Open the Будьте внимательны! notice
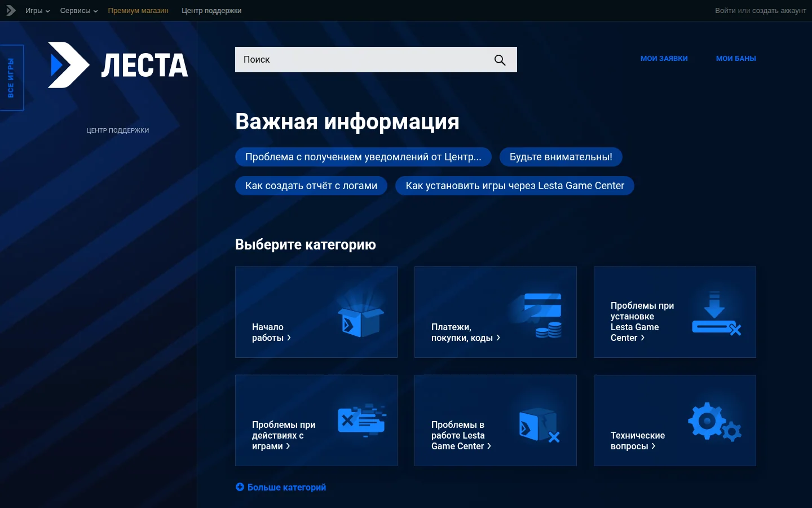812x508 pixels. 561,157
